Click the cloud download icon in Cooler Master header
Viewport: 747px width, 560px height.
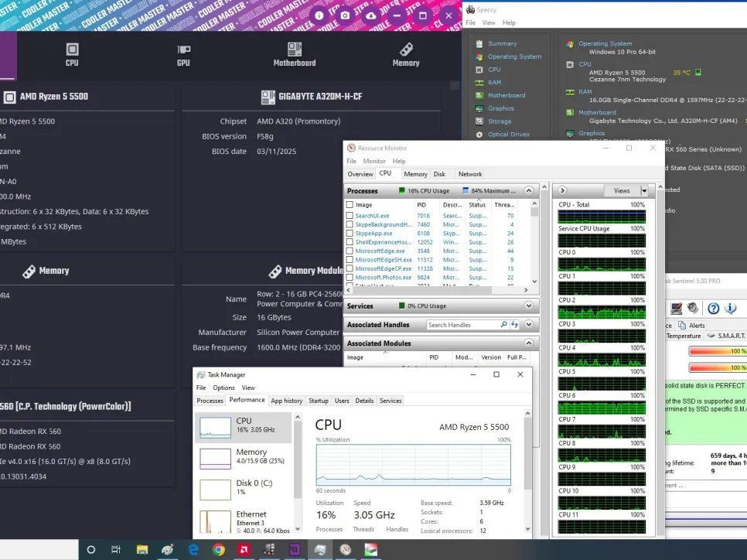(x=370, y=15)
